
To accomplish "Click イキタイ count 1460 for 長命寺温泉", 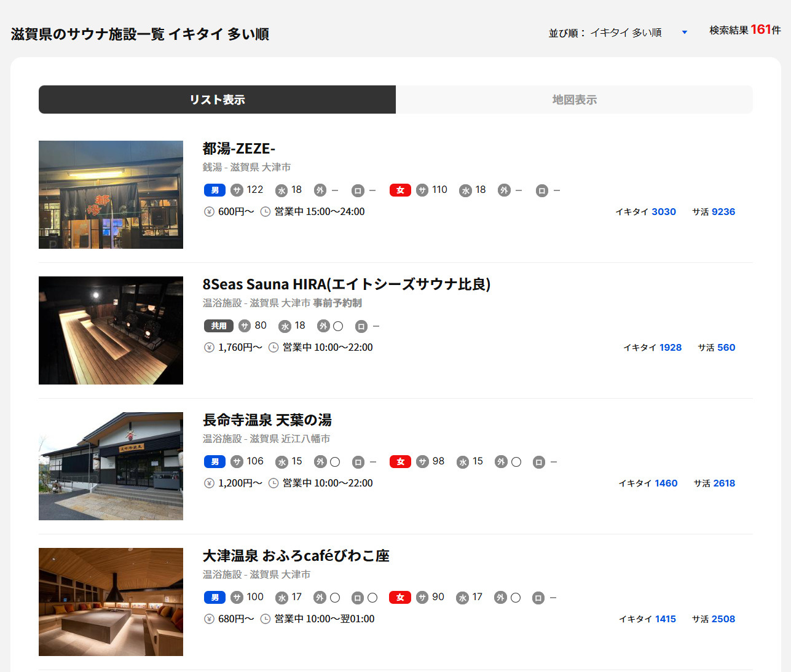I will [x=666, y=483].
